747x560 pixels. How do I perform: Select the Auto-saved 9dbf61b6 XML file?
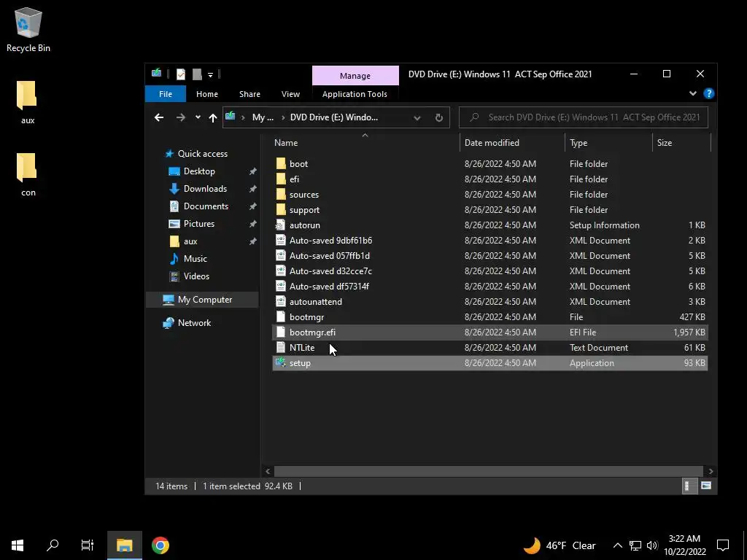point(489,241)
